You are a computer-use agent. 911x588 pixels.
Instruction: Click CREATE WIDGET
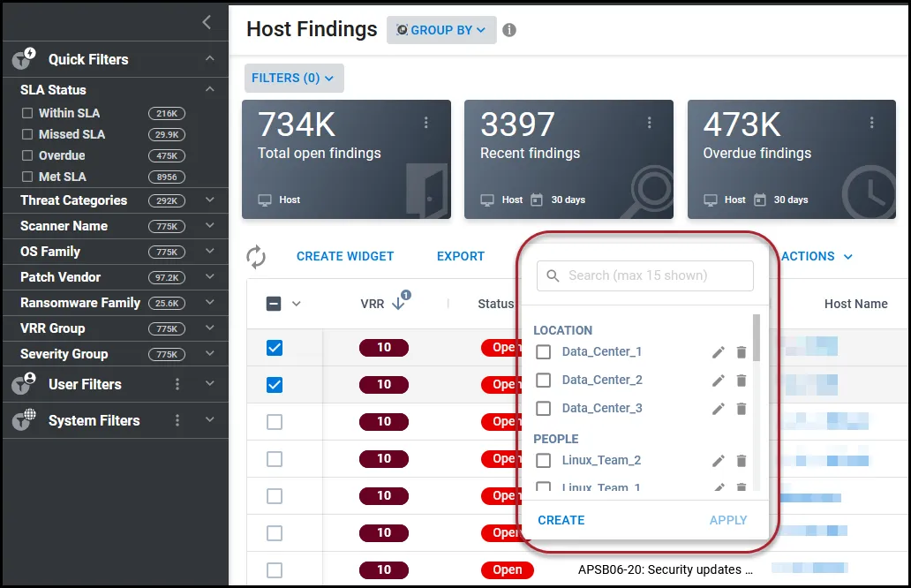(345, 256)
